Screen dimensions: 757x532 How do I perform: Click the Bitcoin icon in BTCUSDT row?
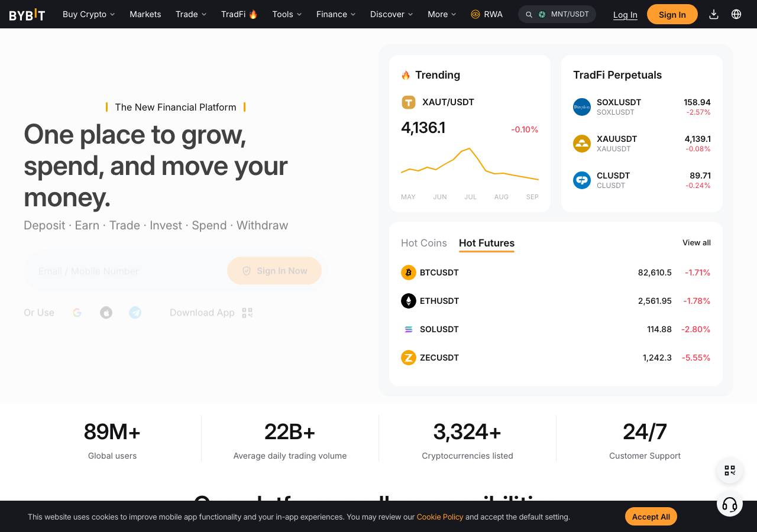[x=409, y=273]
